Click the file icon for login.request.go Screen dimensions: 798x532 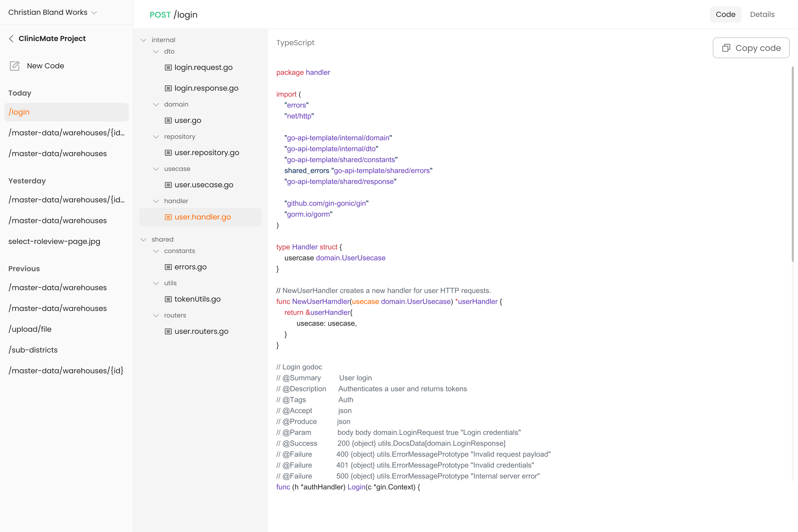[168, 68]
